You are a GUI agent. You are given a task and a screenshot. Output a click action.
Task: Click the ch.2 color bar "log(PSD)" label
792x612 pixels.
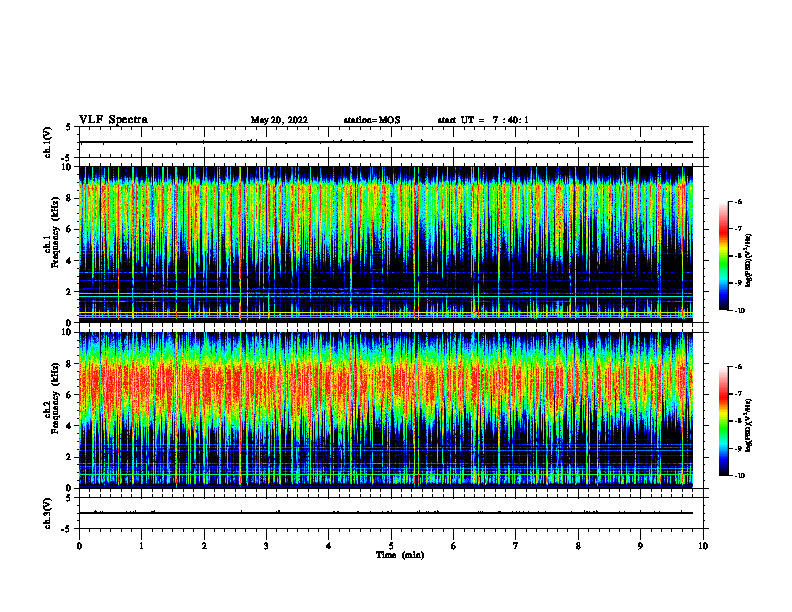pos(749,425)
